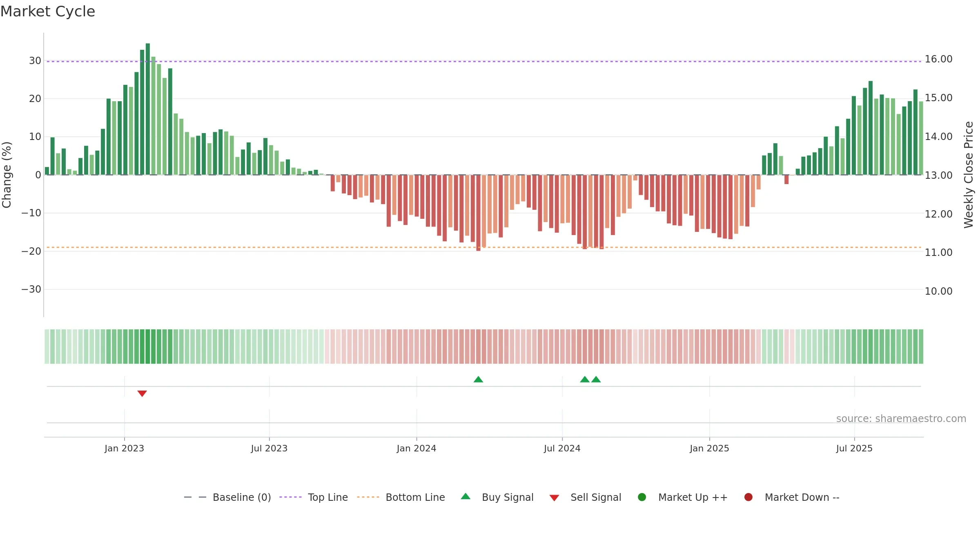Click the 11.00 price axis label
This screenshot has width=980, height=551.
point(938,253)
